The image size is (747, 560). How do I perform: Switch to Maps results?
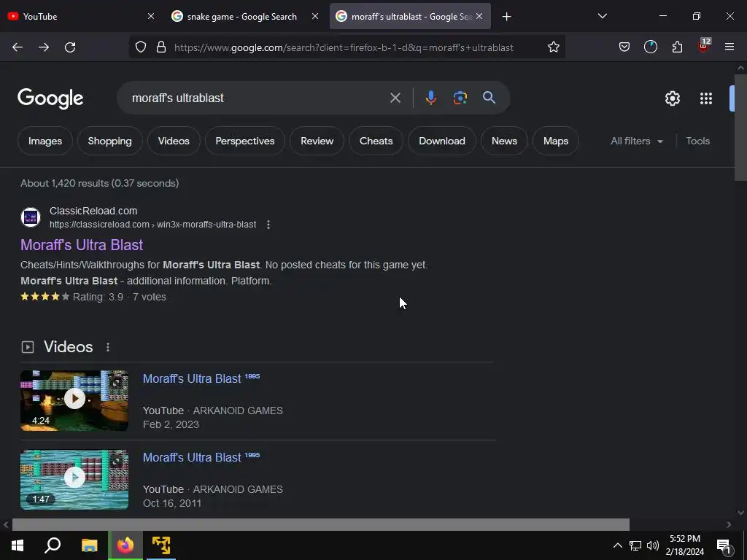[x=555, y=141]
